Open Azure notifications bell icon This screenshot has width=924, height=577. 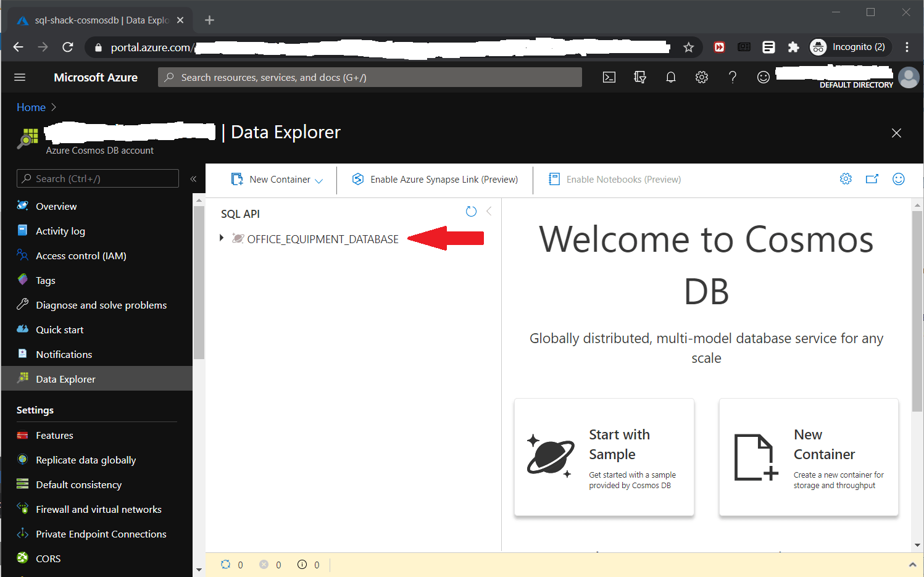(x=671, y=77)
